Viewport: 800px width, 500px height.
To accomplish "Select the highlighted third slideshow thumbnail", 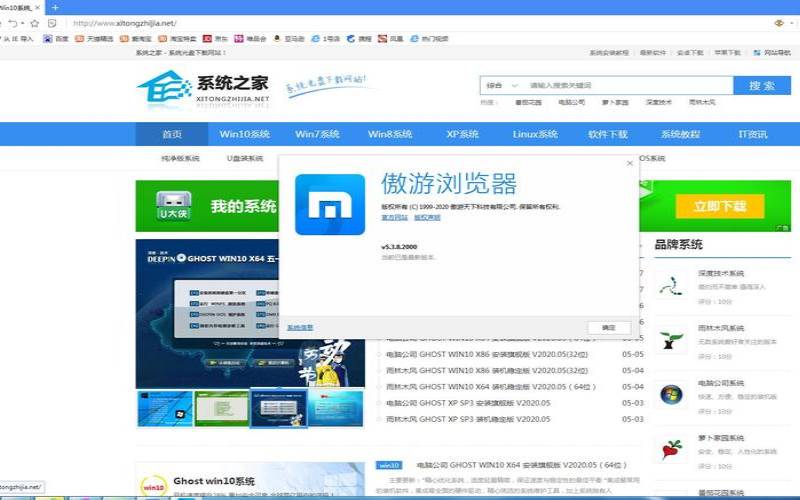I will (x=279, y=409).
